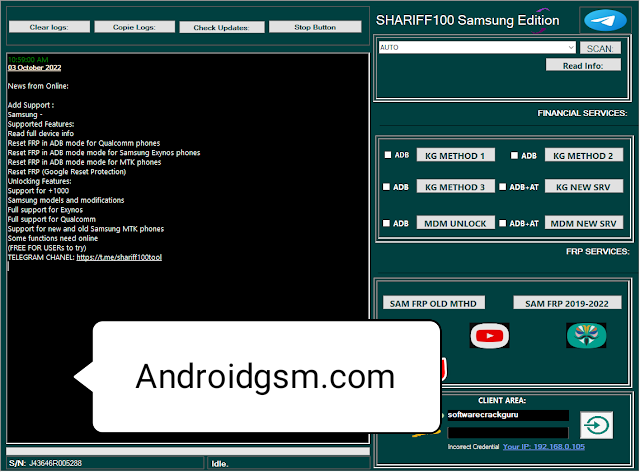Click log line 'Full support for Exynos'

(45, 210)
